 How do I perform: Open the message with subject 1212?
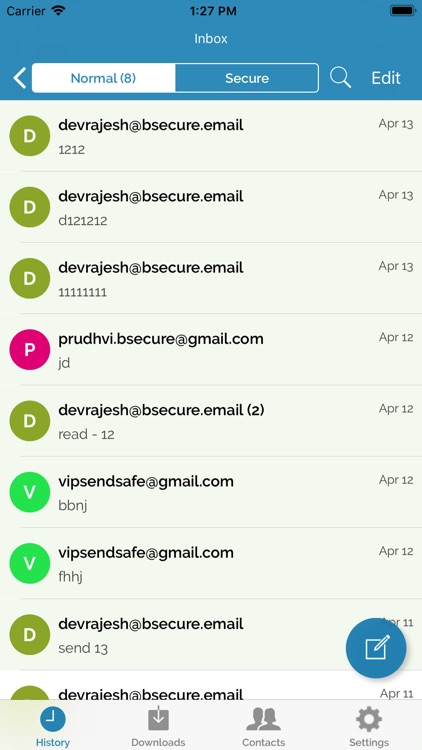tap(211, 136)
